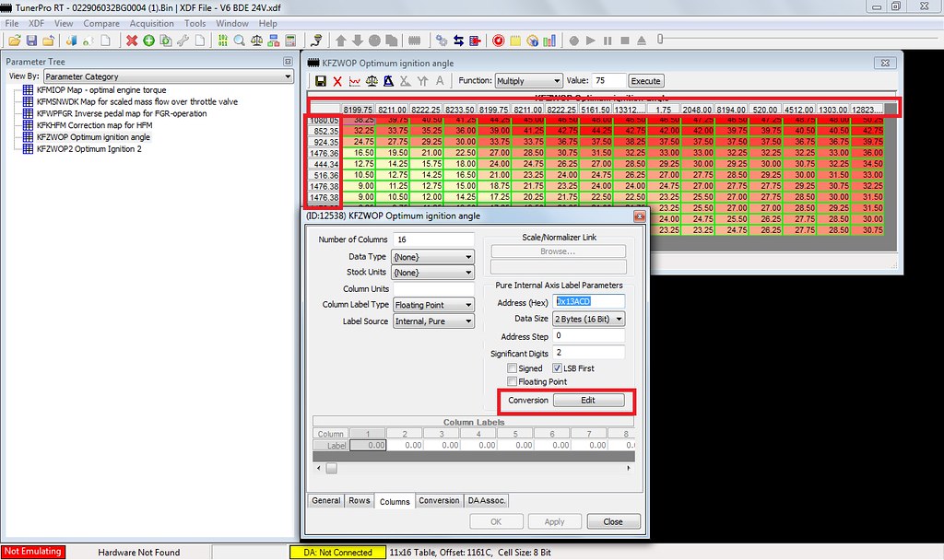The image size is (944, 560).
Task: Click the calculator icon in toolbar
Action: click(x=290, y=41)
